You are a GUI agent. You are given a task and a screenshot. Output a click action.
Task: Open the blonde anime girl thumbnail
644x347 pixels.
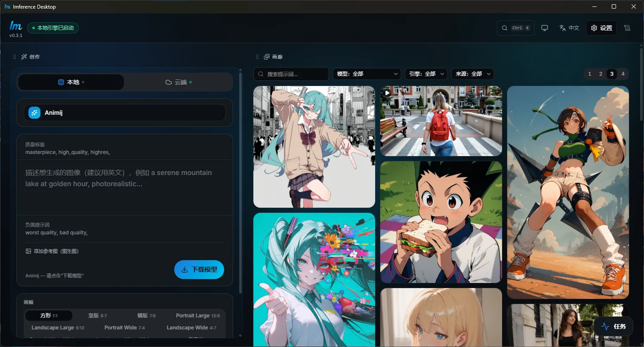click(441, 317)
